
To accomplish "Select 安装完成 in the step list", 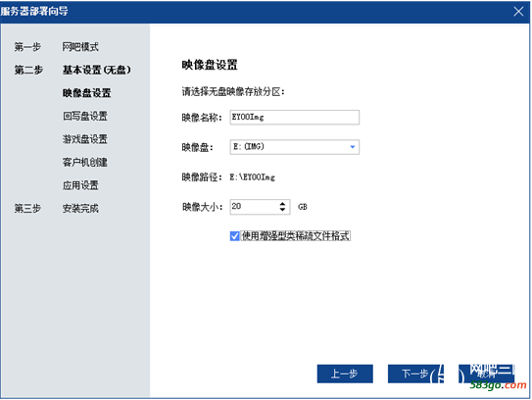I will click(80, 209).
